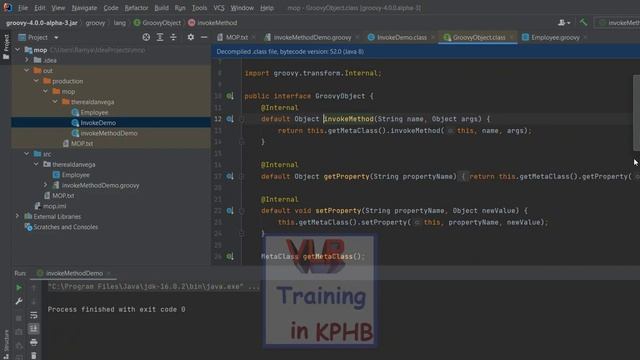Screen dimensions: 640x360
Task: Click the editor vertical scrollbar
Action: (x=636, y=113)
